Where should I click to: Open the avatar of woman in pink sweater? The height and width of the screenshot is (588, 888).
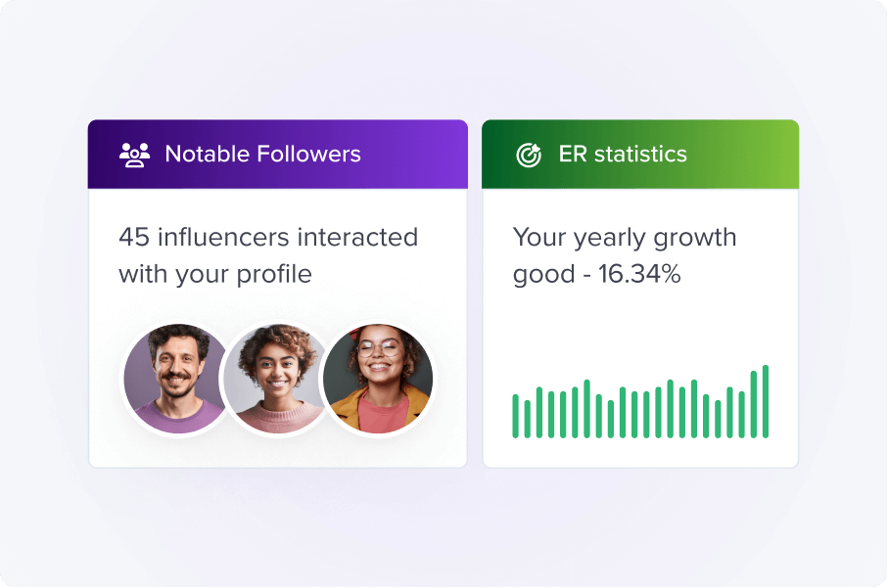point(275,379)
